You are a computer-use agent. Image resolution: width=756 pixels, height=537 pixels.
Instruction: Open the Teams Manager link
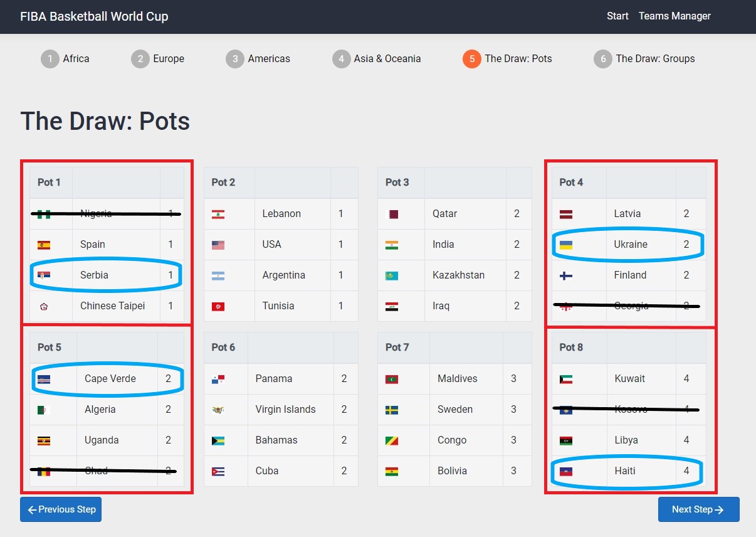[x=675, y=16]
